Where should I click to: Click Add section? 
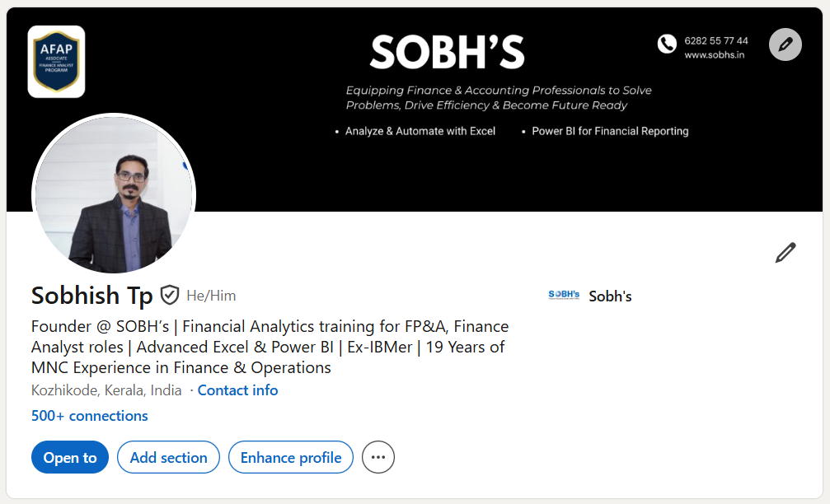click(168, 457)
